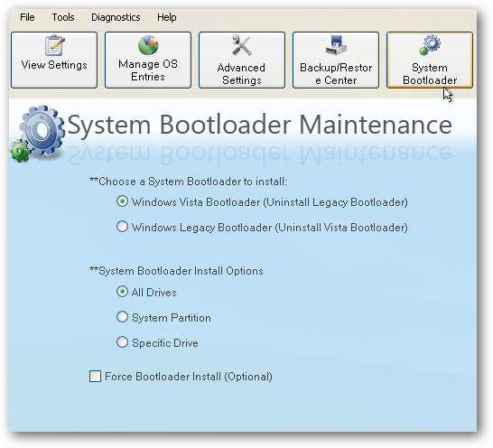Select Windows Vista Bootloader radio option

[x=122, y=201]
